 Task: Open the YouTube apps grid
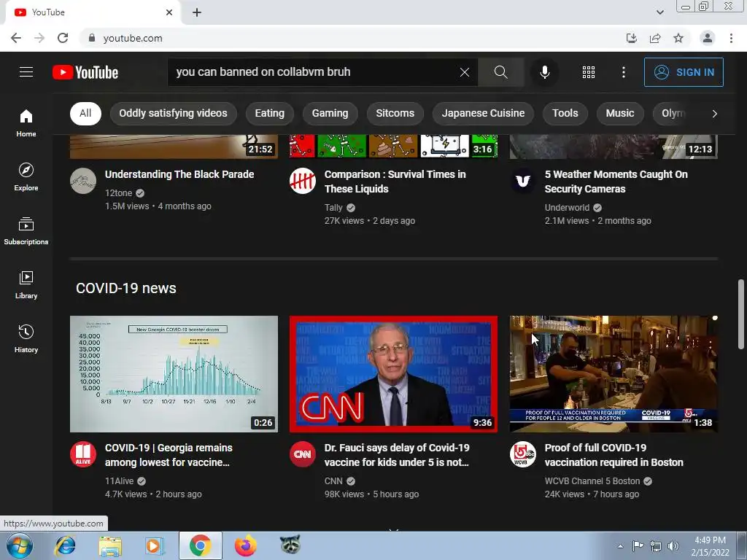tap(589, 72)
